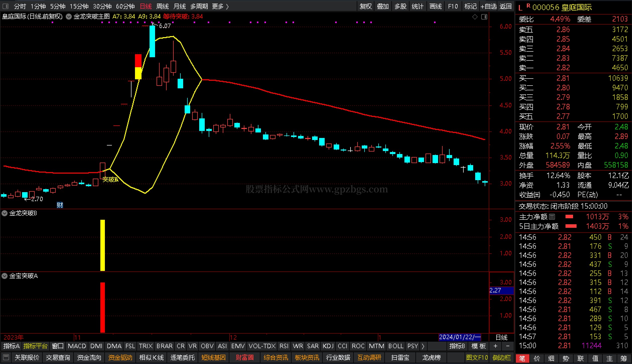The image size is (632, 364).
Task: Click the L marker beside stock code
Action: (x=520, y=8)
